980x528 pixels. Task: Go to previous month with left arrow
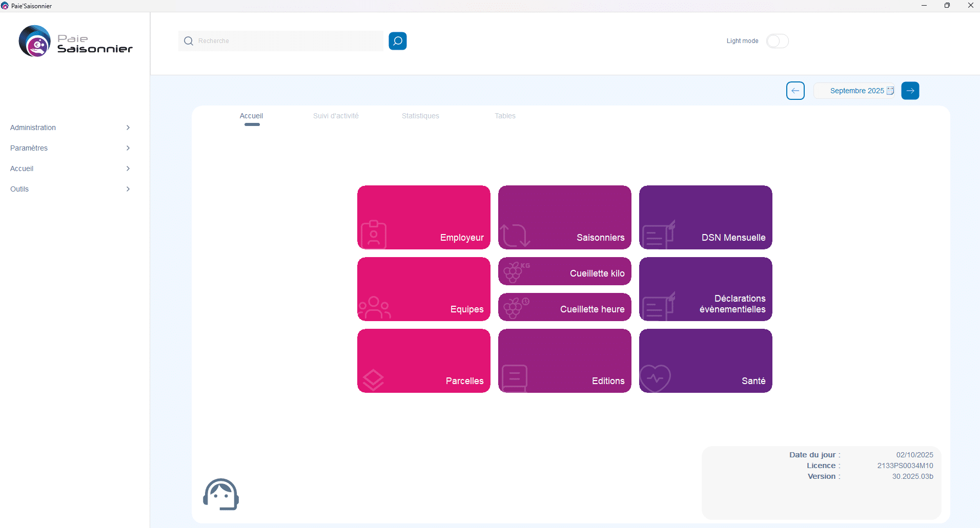click(795, 91)
